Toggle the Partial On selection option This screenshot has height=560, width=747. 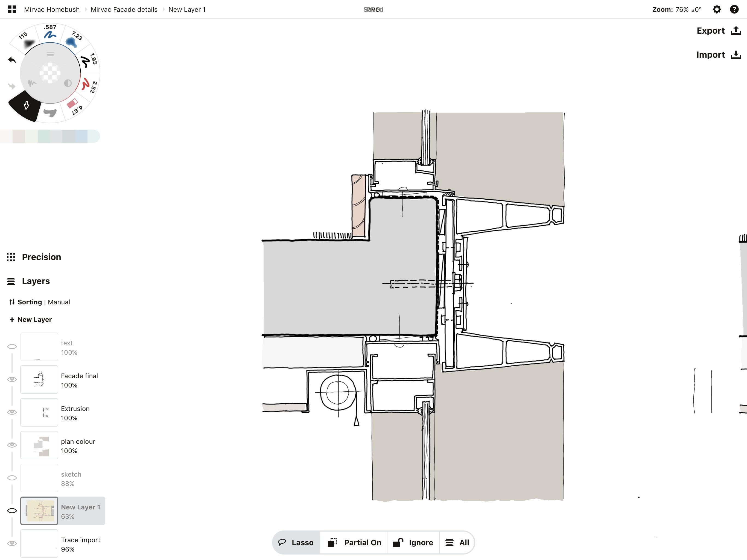tap(354, 542)
